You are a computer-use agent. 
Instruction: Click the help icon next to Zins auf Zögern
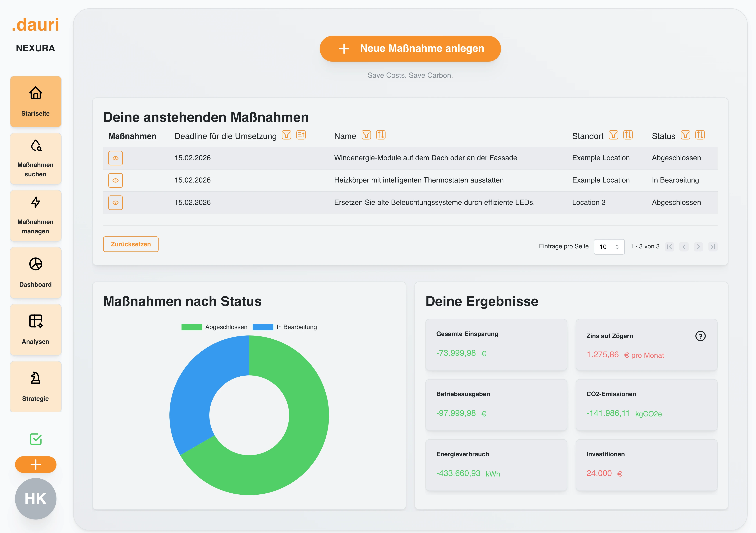tap(701, 336)
